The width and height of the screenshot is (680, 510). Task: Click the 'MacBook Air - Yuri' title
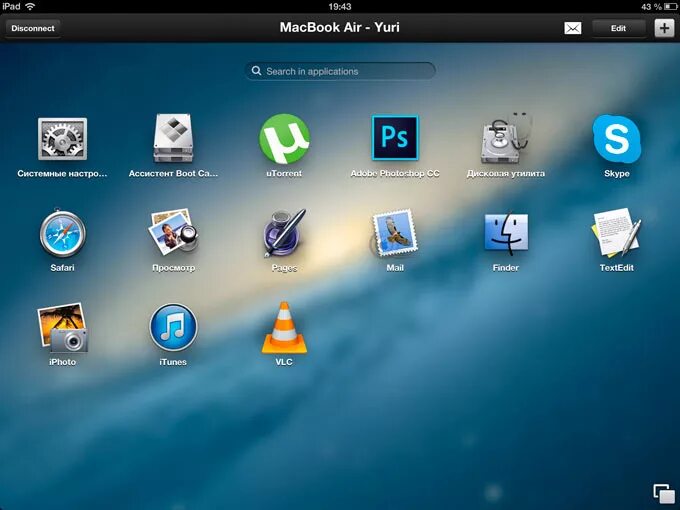(x=340, y=27)
